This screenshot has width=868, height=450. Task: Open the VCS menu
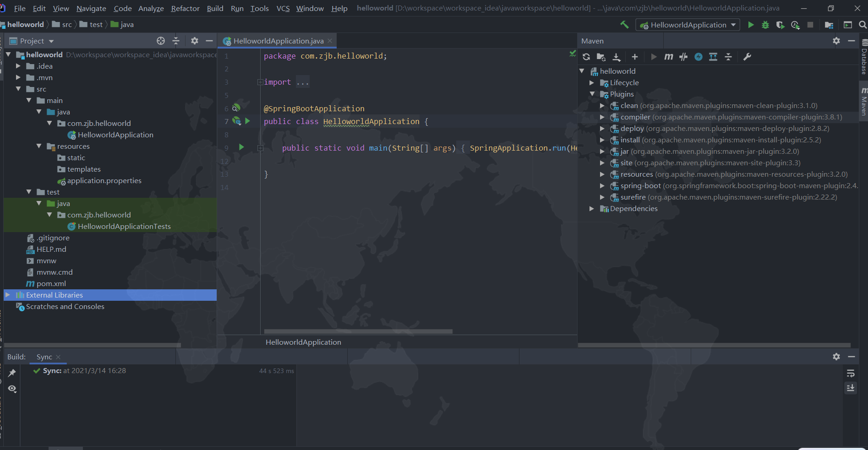(283, 8)
